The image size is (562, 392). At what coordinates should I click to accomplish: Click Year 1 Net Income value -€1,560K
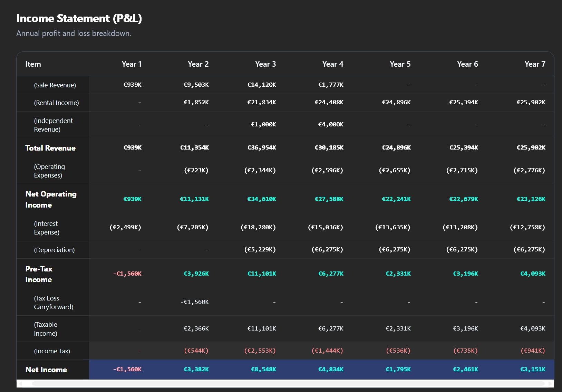[127, 370]
